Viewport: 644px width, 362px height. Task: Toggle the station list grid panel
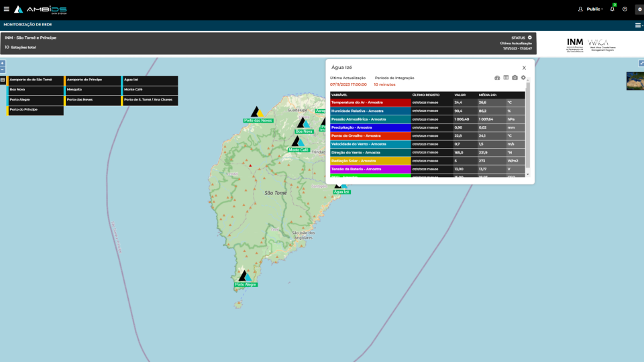point(3,80)
